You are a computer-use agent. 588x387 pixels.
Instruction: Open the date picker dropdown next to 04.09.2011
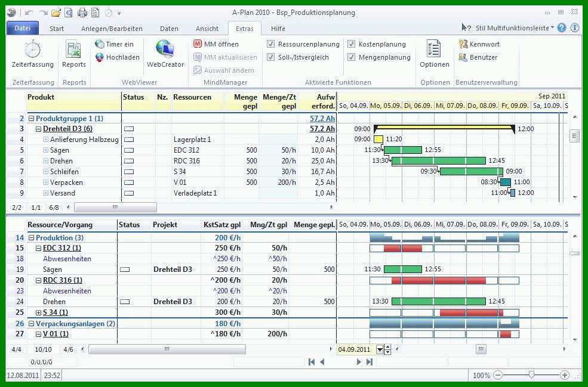[380, 349]
